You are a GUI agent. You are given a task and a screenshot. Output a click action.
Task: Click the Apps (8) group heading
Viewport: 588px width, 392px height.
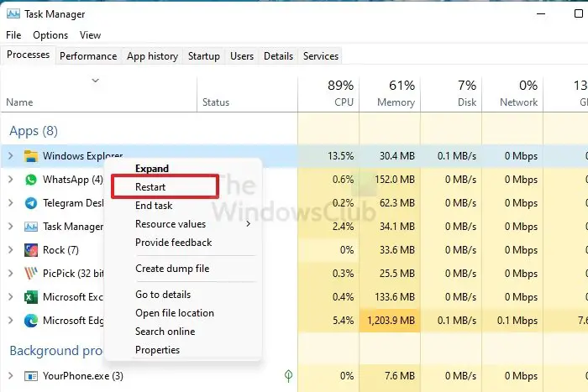(34, 131)
